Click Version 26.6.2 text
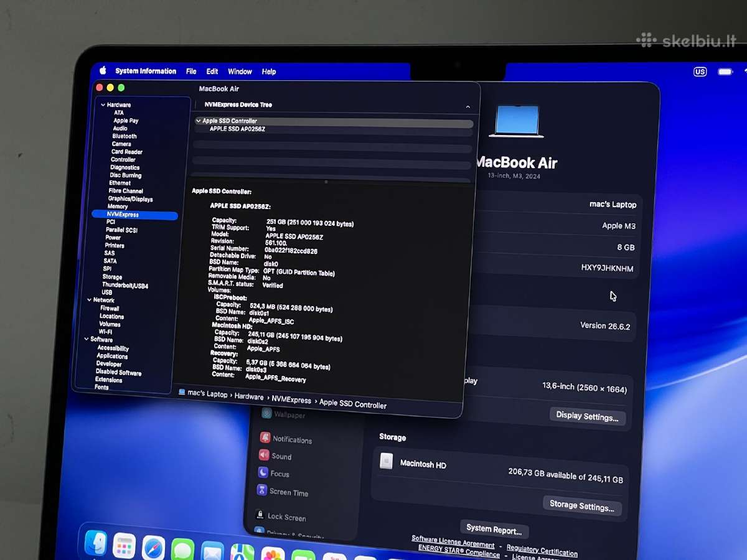 [606, 325]
